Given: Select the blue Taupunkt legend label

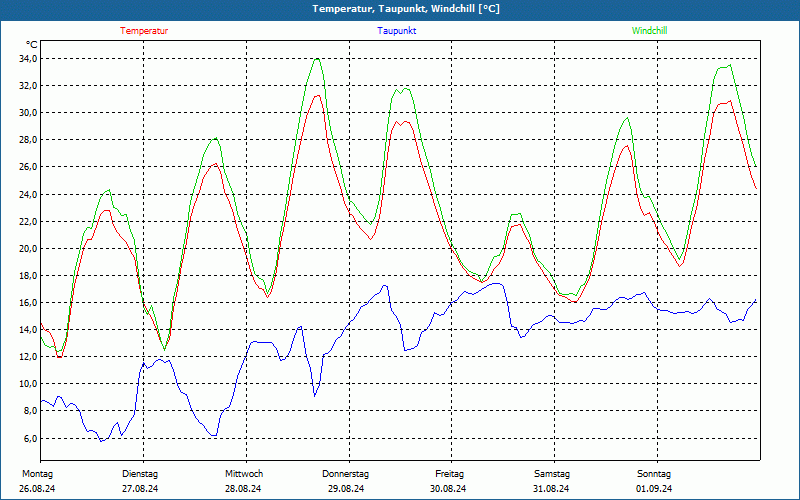Looking at the screenshot, I should [x=397, y=31].
